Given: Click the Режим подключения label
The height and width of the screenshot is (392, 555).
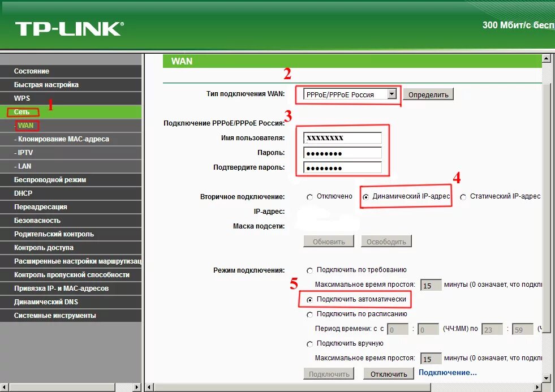Looking at the screenshot, I should [x=249, y=270].
